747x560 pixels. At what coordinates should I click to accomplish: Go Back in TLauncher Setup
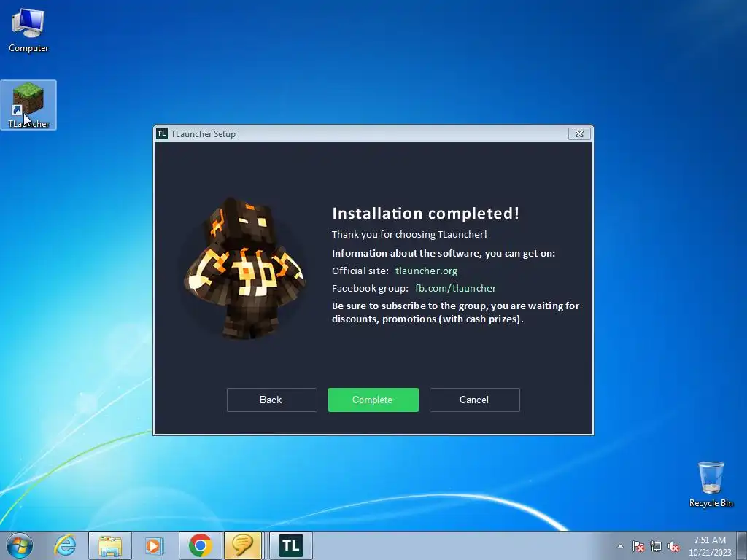(271, 400)
